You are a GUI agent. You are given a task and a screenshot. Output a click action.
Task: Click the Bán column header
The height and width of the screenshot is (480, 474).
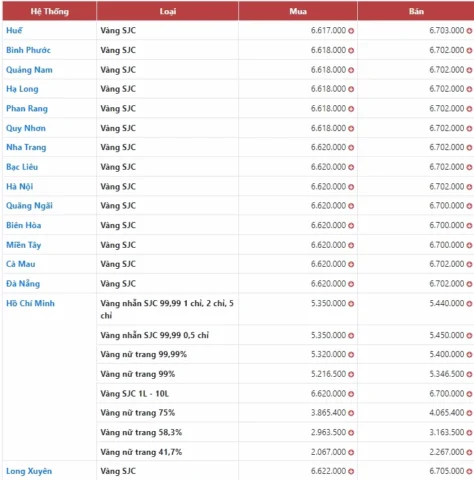(416, 11)
